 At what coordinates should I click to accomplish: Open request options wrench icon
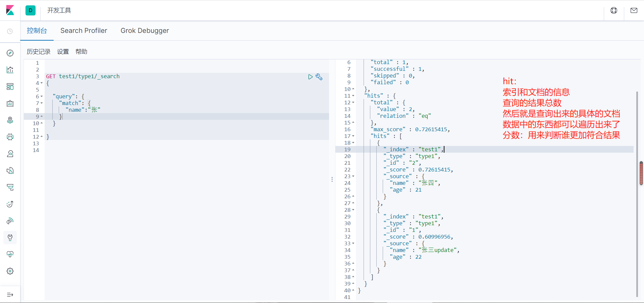(319, 77)
